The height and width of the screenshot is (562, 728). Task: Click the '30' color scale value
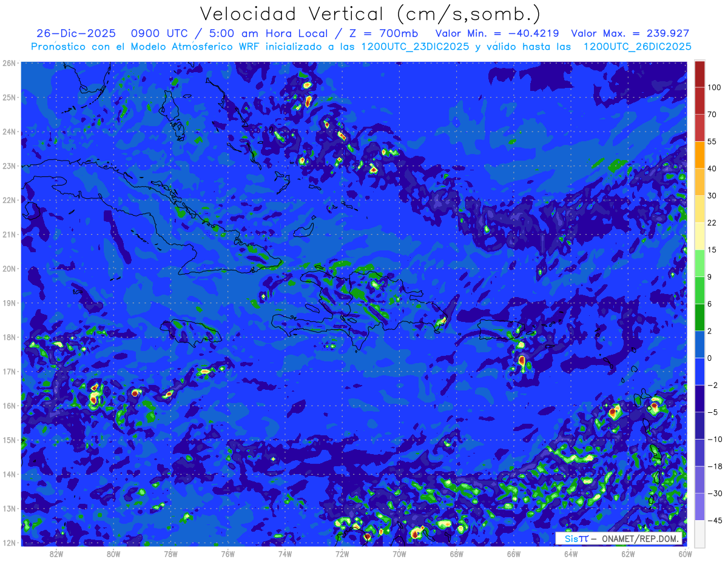click(x=712, y=195)
